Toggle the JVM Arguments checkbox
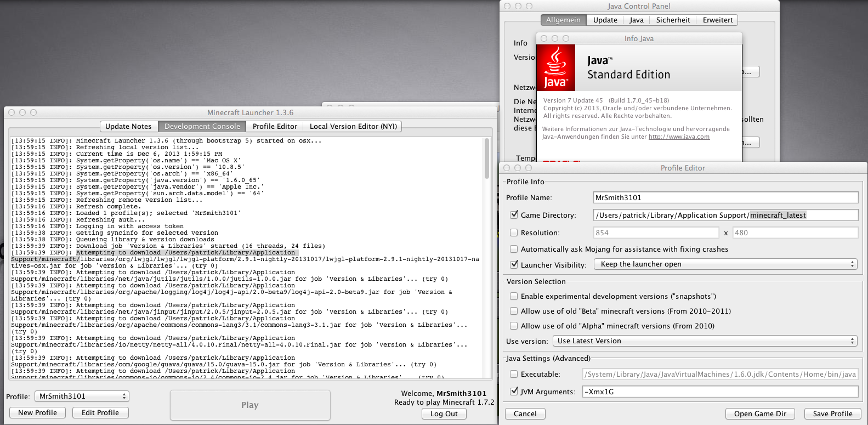Screen dimensions: 868x425 point(514,392)
